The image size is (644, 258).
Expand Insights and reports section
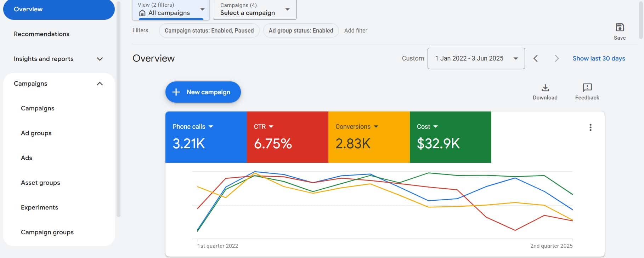point(100,59)
